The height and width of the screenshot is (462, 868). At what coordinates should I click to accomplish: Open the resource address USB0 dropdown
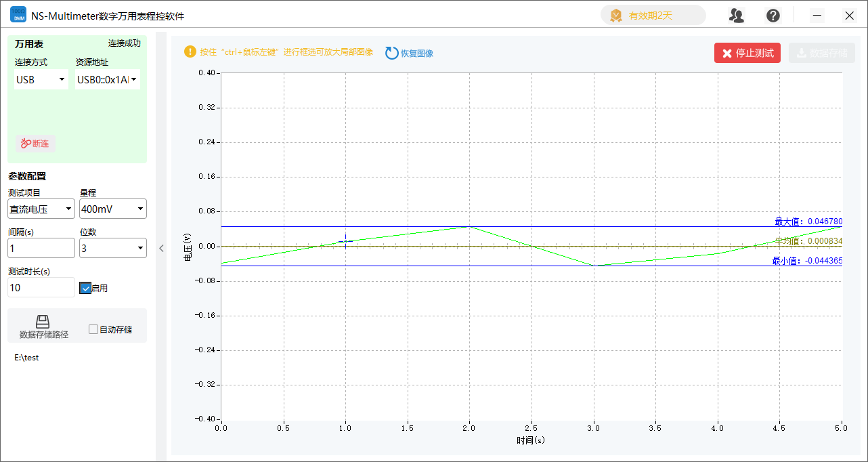pos(108,80)
